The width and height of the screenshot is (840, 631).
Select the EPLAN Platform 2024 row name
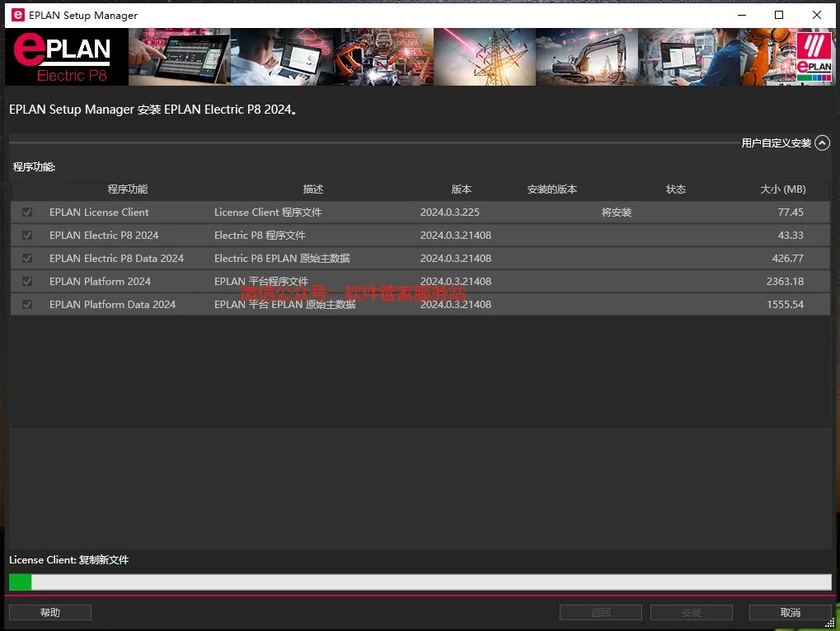coord(101,282)
